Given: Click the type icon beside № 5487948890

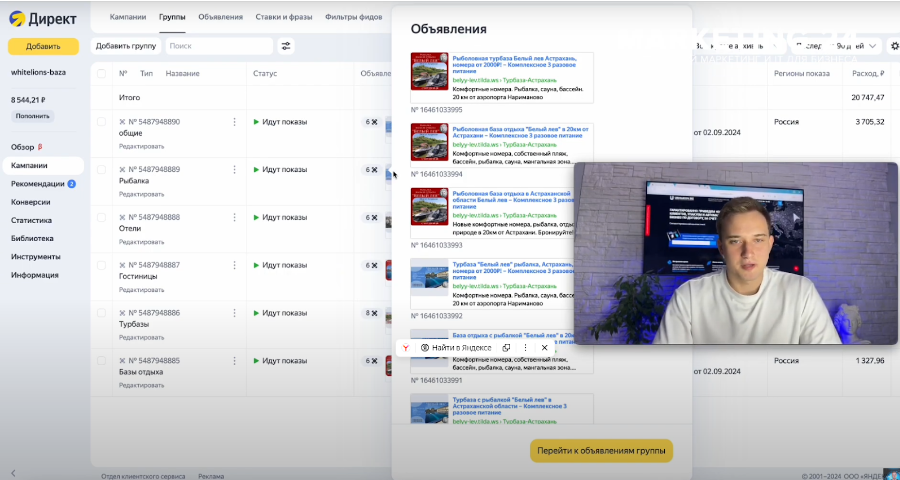Looking at the screenshot, I should coord(122,122).
